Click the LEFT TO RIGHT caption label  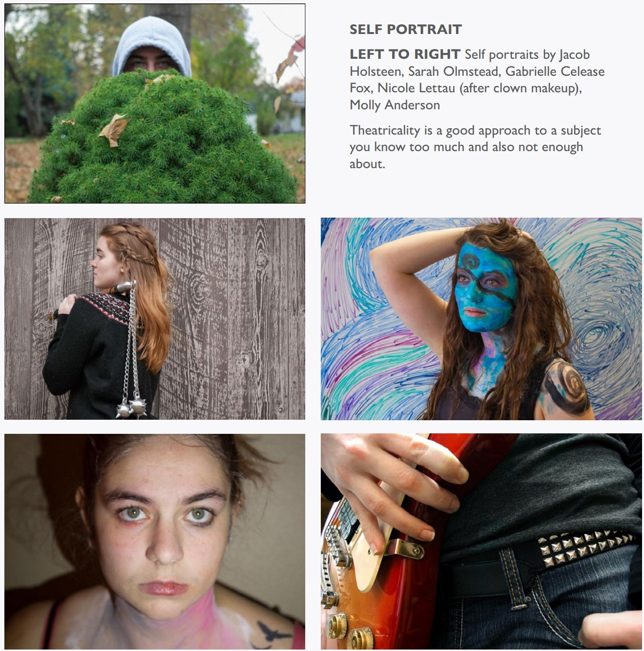[405, 54]
